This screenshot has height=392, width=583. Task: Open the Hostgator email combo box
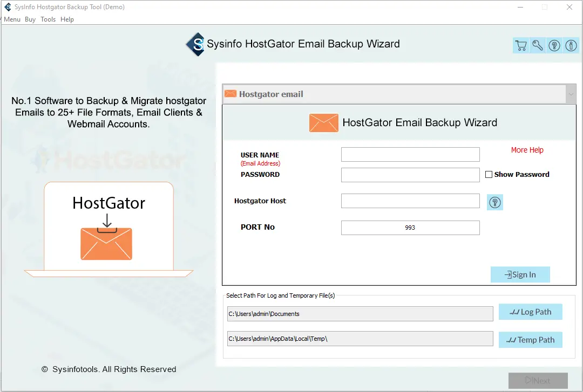[x=399, y=94]
